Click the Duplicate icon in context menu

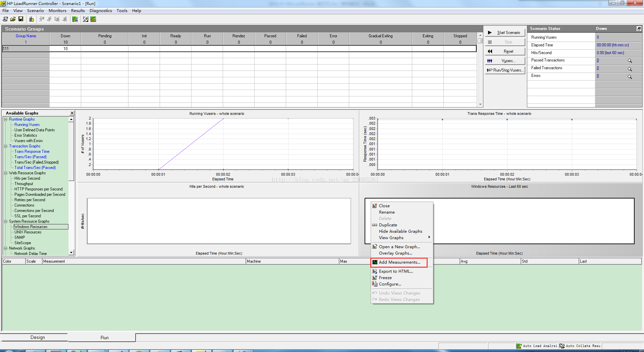[375, 225]
